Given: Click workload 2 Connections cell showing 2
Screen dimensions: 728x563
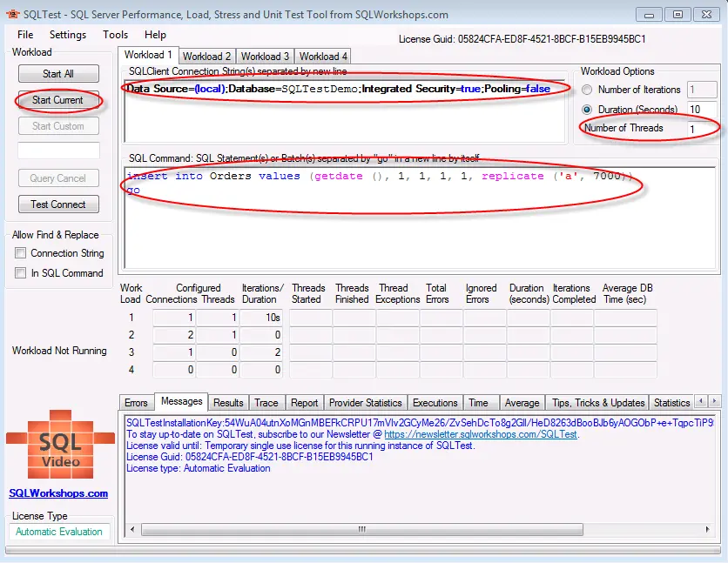Looking at the screenshot, I should pos(174,335).
